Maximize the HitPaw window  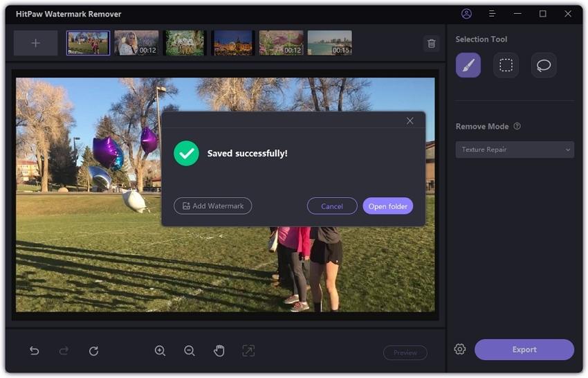click(x=542, y=14)
